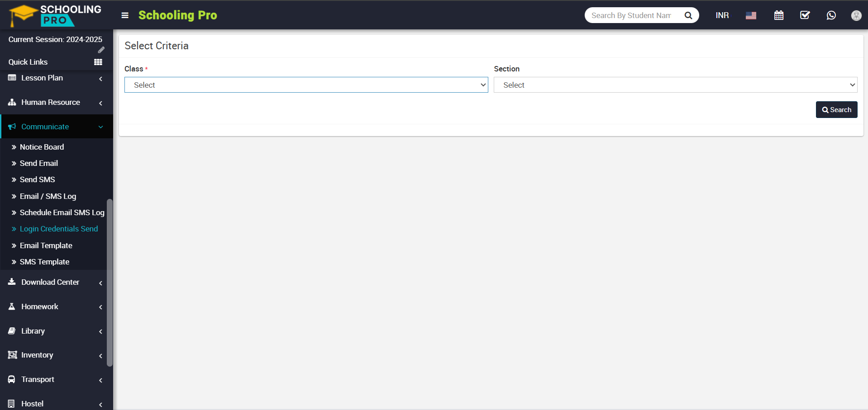
Task: Click the Schooling Pro title text
Action: click(x=178, y=15)
